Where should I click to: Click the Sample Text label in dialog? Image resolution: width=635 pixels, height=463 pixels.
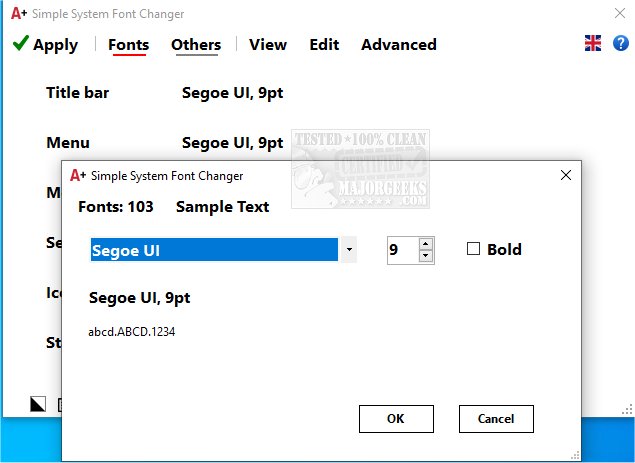(x=222, y=207)
